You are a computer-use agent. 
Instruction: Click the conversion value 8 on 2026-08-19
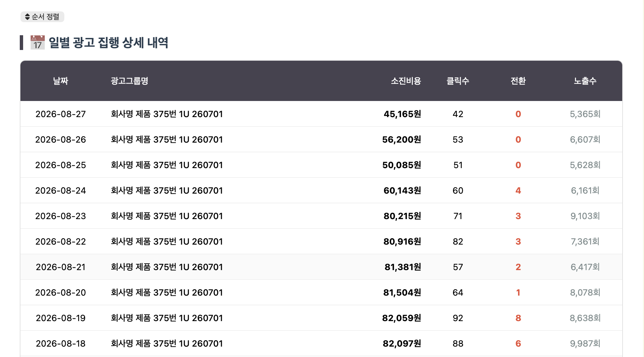[518, 318]
